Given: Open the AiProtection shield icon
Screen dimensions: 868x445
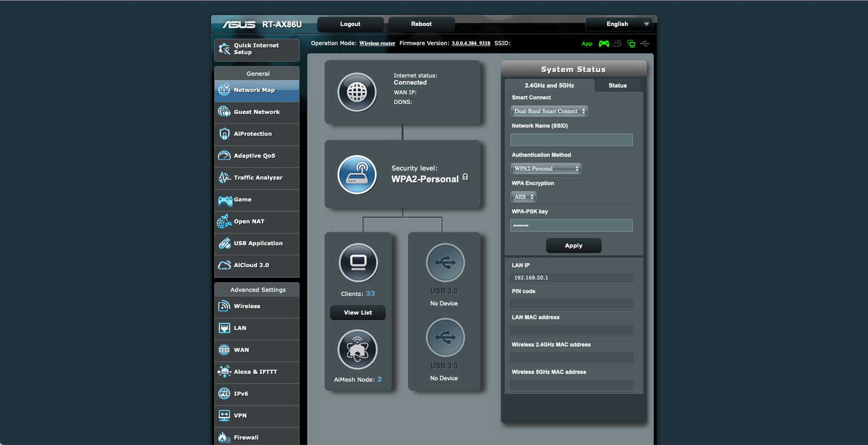Looking at the screenshot, I should (x=224, y=133).
